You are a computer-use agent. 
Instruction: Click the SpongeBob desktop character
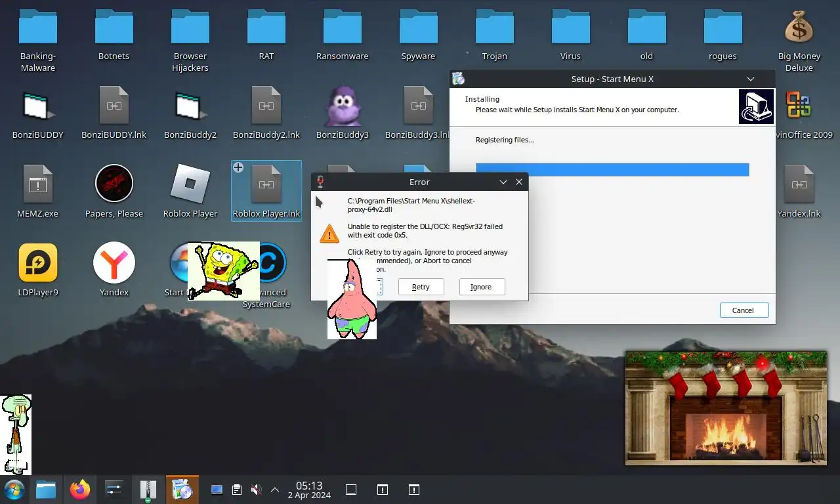pos(224,271)
